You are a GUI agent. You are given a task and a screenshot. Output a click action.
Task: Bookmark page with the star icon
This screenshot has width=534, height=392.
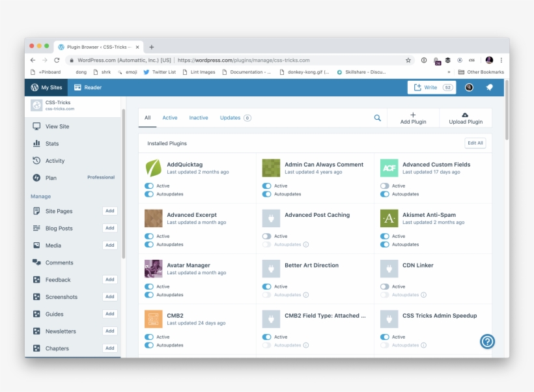[x=408, y=60]
